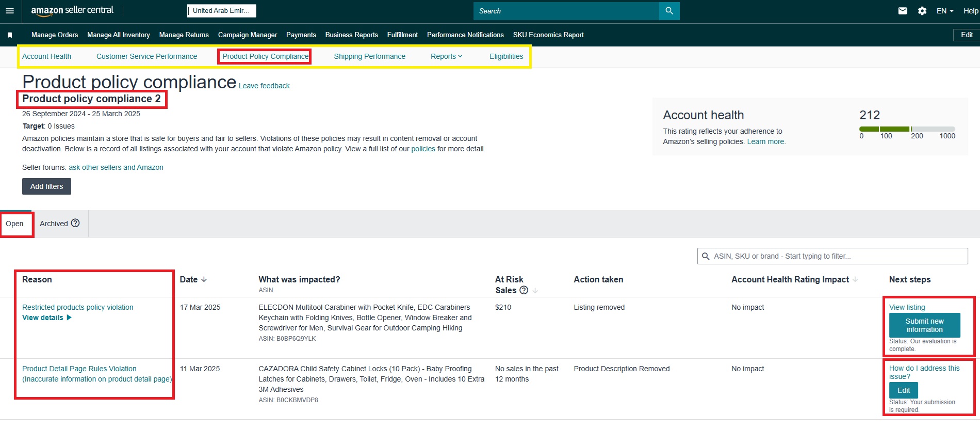The width and height of the screenshot is (980, 444).
Task: Click the ASIN B0BP6Q9YLK text
Action: coord(287,339)
